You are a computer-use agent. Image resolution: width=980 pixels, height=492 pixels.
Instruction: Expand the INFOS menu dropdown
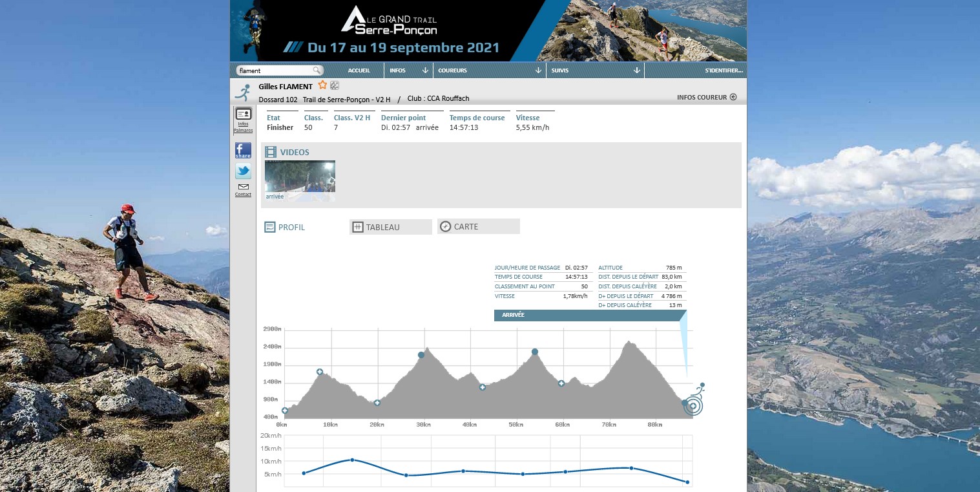[408, 70]
